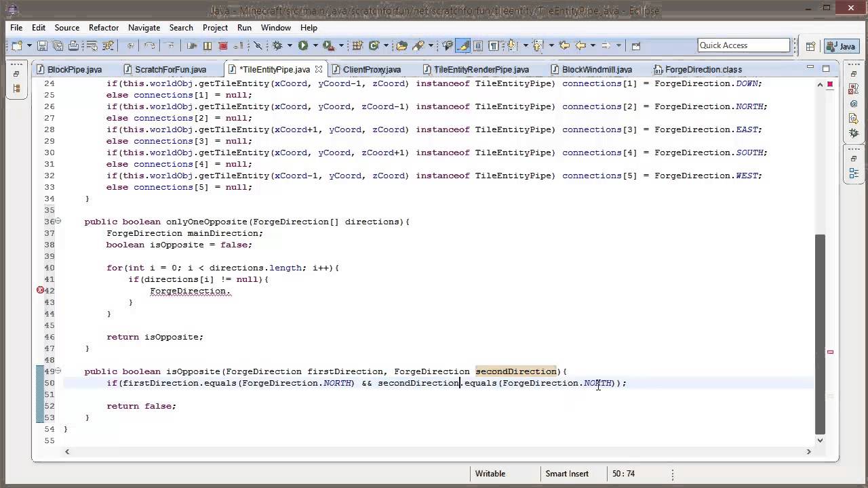
Task: Click the Debug bug view icon in right trim
Action: point(854,132)
